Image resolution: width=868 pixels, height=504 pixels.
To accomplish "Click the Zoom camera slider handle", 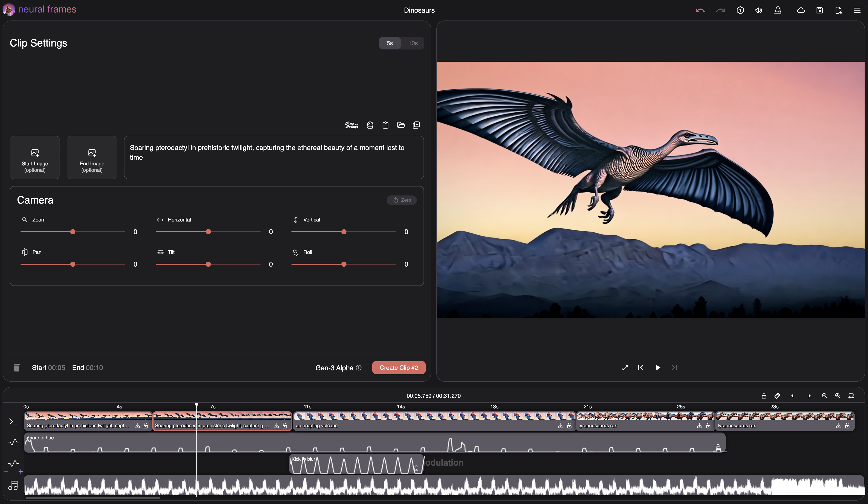I will (x=73, y=232).
